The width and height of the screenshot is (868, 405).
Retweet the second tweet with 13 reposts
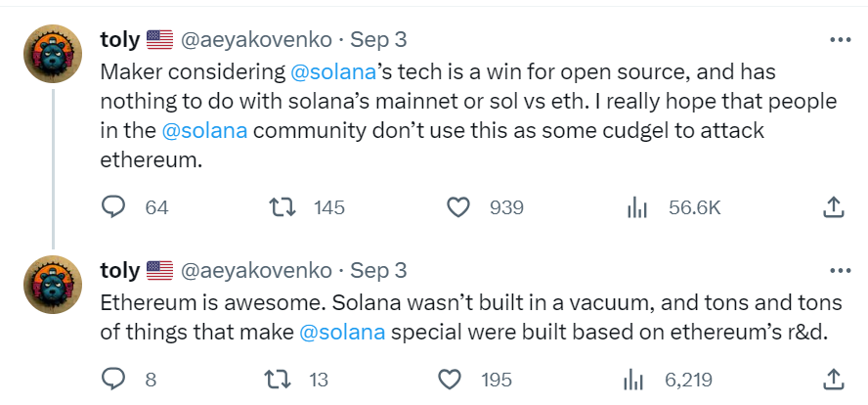282,379
